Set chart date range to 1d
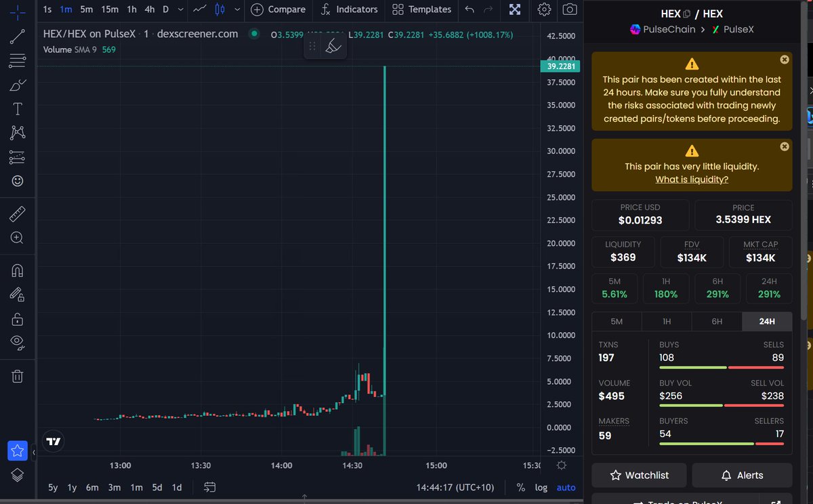 (x=177, y=487)
